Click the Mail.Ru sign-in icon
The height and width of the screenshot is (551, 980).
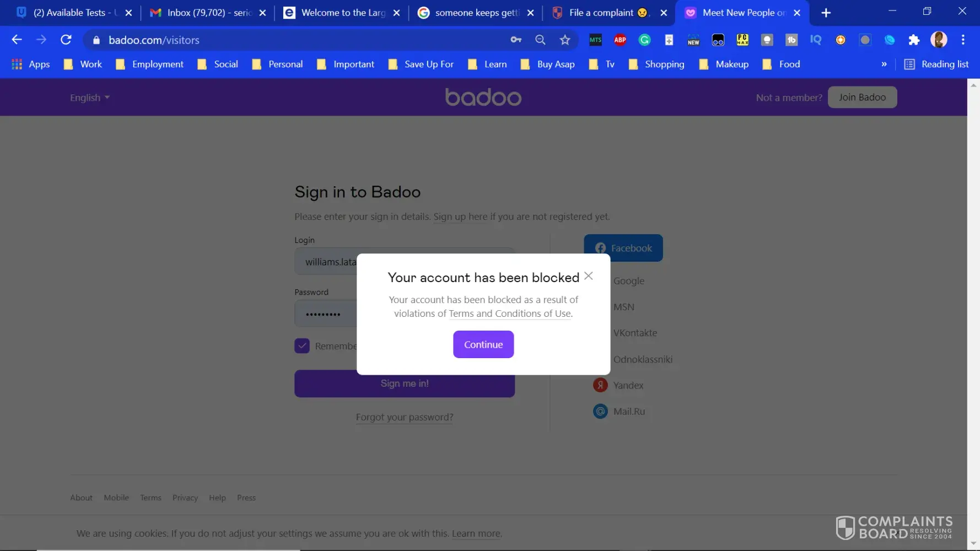coord(600,411)
